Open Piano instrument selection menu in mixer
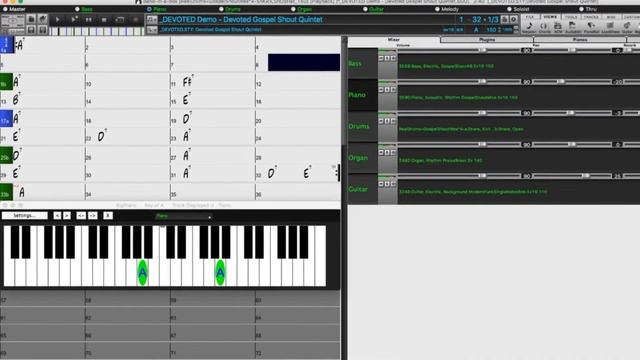The width and height of the screenshot is (640, 360). click(458, 98)
